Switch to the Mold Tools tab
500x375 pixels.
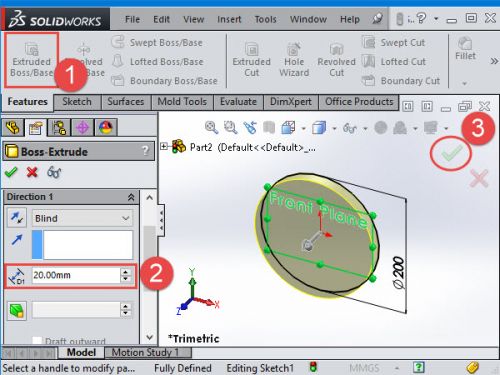(x=182, y=102)
